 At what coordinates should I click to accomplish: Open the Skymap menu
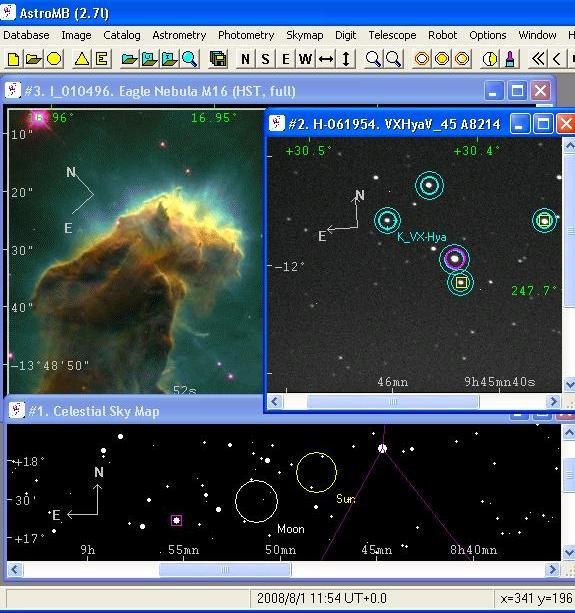(x=305, y=35)
